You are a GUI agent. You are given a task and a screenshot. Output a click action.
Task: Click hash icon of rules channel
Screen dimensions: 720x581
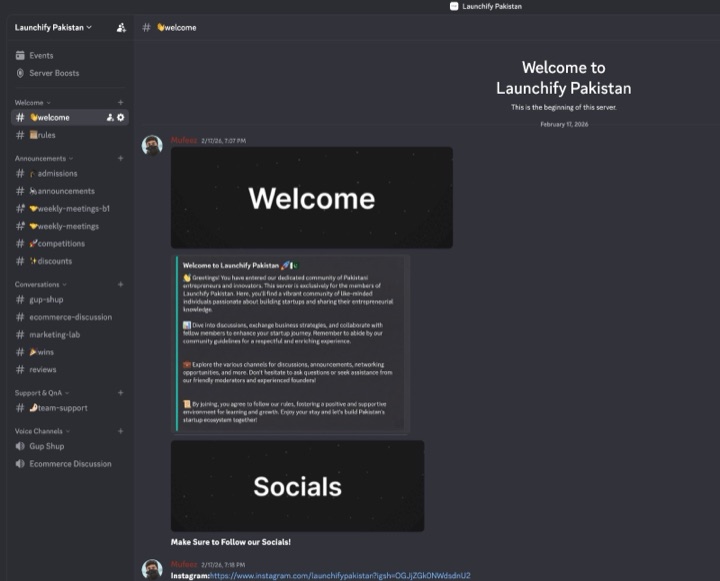pyautogui.click(x=20, y=135)
